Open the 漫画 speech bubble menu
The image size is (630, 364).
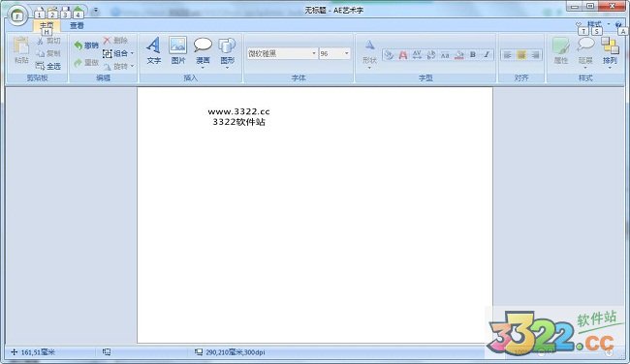pyautogui.click(x=203, y=52)
